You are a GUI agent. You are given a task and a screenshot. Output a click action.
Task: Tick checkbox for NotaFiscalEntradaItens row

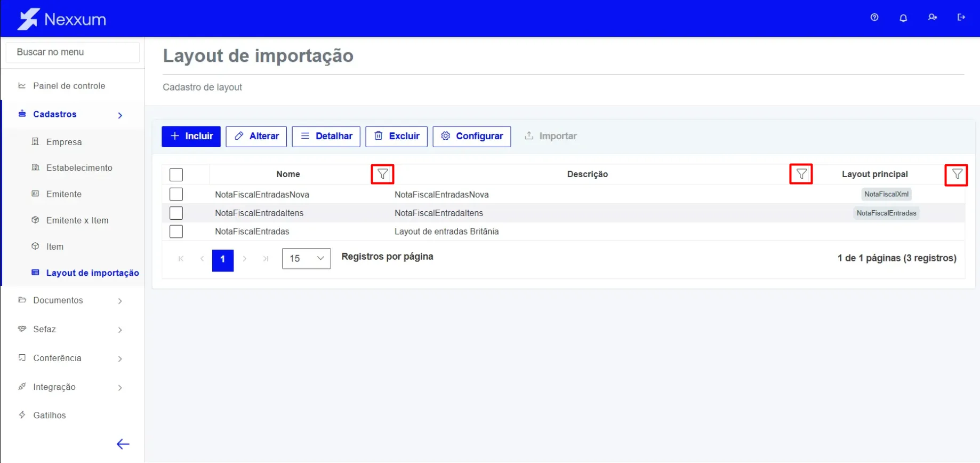click(x=176, y=213)
